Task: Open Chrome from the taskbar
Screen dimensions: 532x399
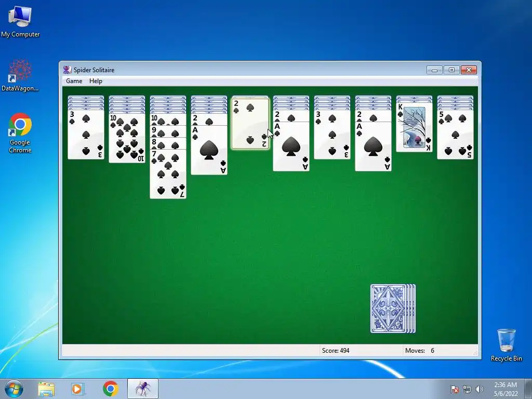Action: click(x=110, y=389)
